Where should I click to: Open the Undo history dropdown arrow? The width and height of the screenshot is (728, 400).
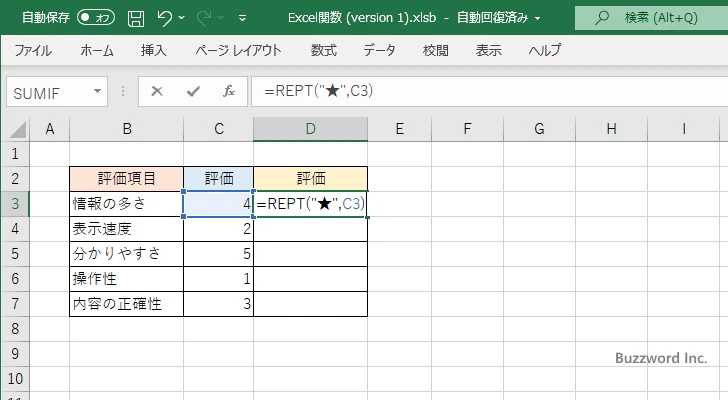[x=182, y=18]
